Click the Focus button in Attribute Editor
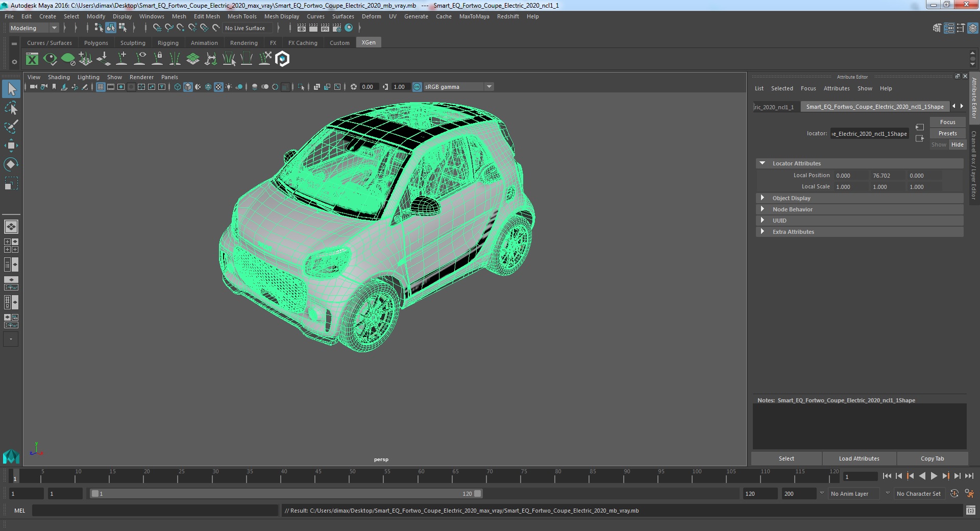The width and height of the screenshot is (980, 531). pos(947,122)
